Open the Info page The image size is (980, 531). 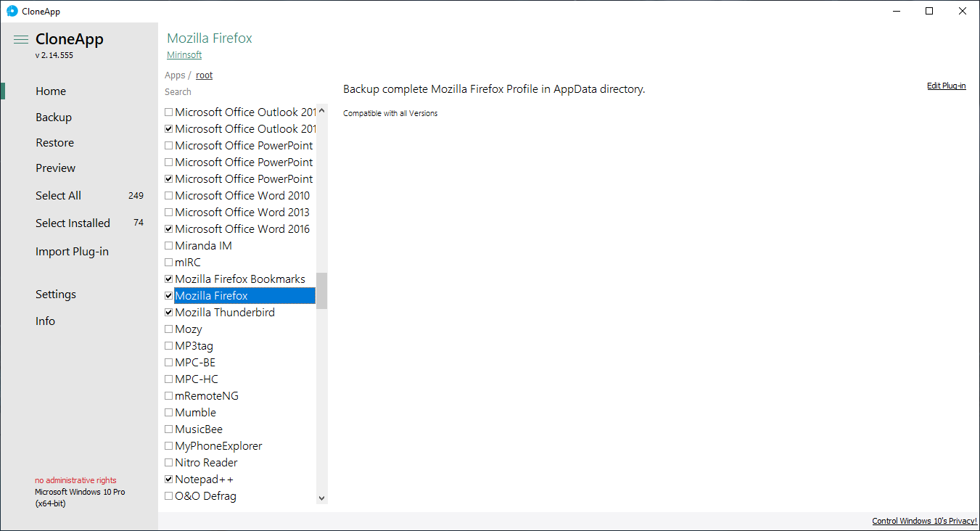coord(45,321)
